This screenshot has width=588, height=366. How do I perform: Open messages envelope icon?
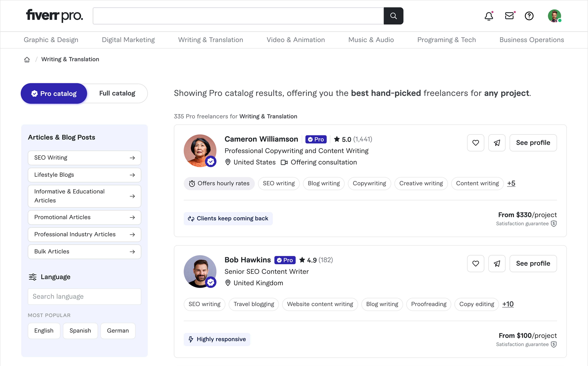click(x=509, y=16)
